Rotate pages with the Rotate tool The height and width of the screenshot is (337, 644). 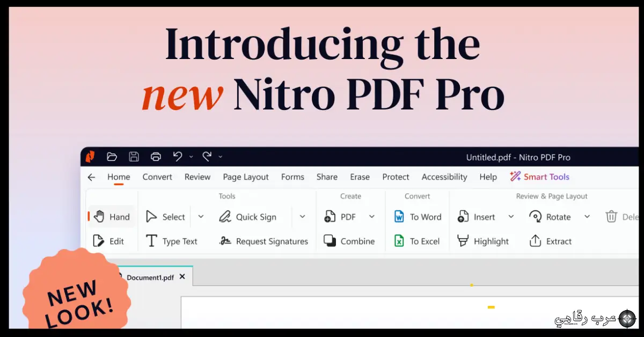[x=550, y=217]
